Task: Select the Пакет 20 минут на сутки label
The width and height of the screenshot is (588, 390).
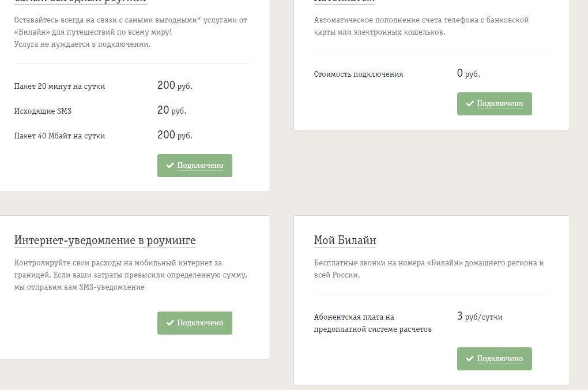Action: click(59, 87)
